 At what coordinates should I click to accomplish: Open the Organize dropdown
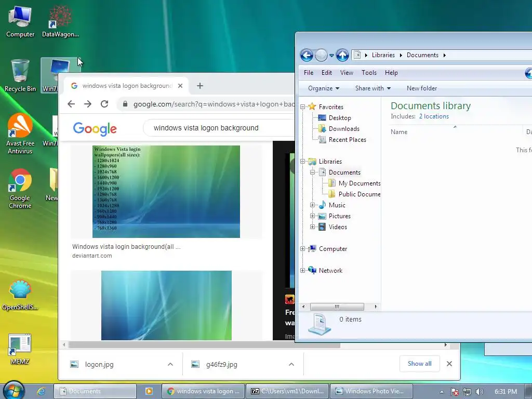324,88
